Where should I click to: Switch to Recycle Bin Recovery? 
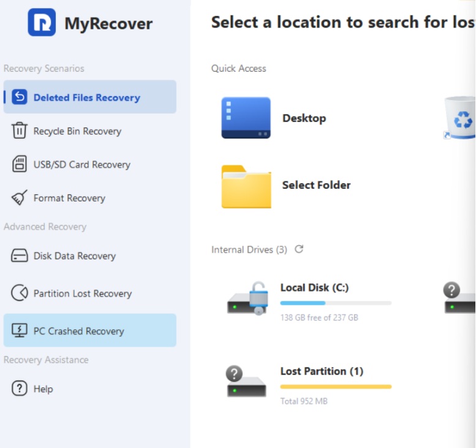click(90, 131)
